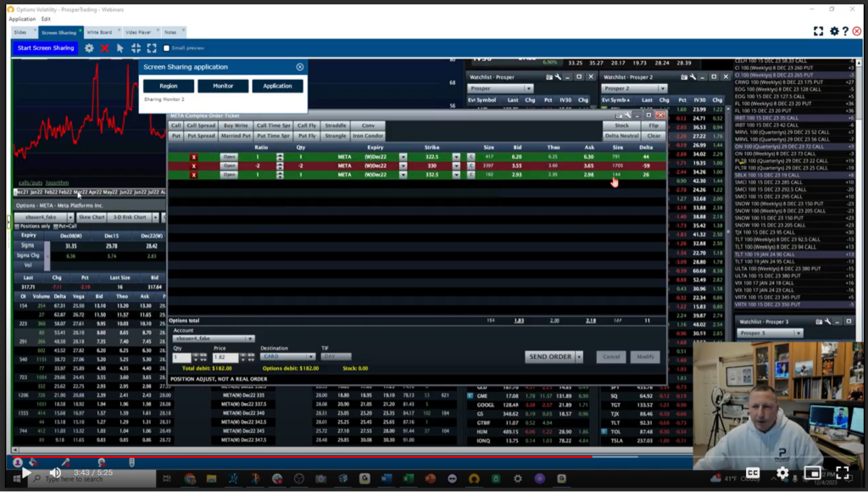Toggle Open button on the 330 leg
Image resolution: width=868 pixels, height=492 pixels.
pos(229,166)
